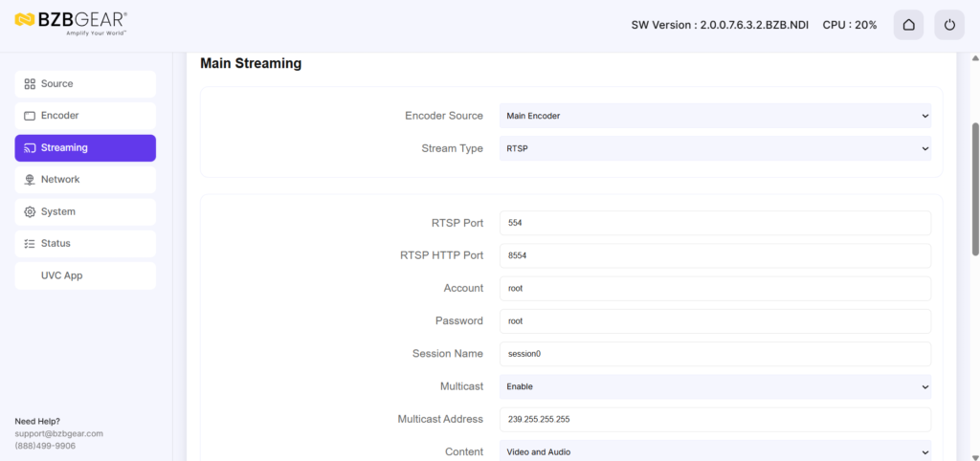Open the Encoder Source dropdown
Image resolution: width=980 pixels, height=461 pixels.
click(x=715, y=116)
